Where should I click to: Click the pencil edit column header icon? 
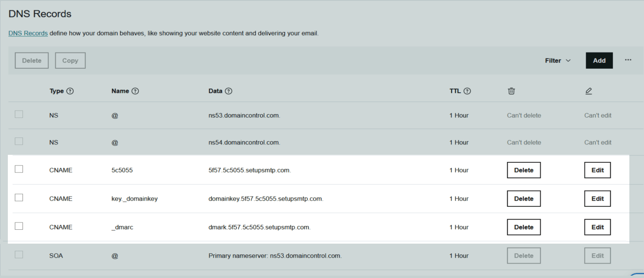pos(588,91)
